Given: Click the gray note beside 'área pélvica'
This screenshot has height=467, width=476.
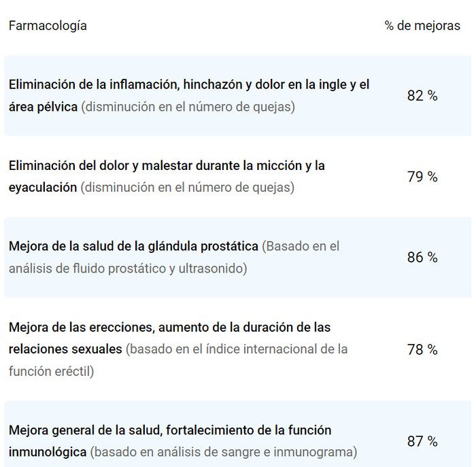Looking at the screenshot, I should coord(188,107).
